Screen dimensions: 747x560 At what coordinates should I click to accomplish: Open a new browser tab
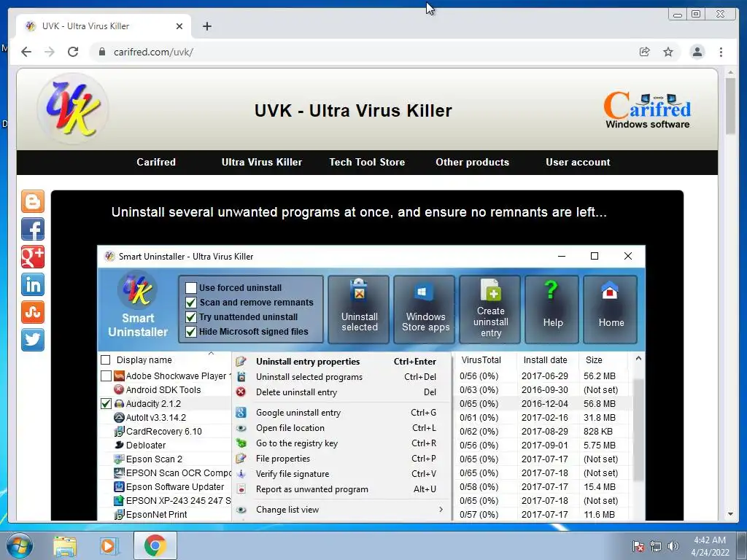coord(206,26)
